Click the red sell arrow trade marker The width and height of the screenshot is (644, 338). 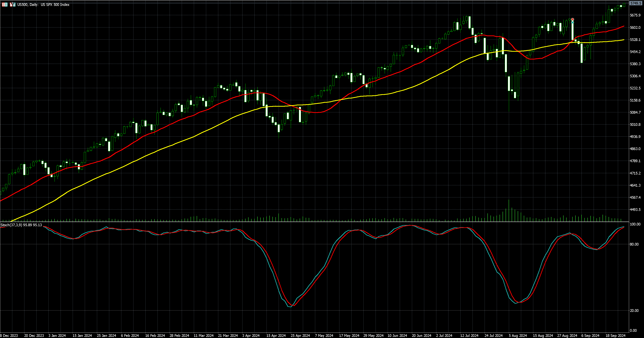[x=572, y=20]
